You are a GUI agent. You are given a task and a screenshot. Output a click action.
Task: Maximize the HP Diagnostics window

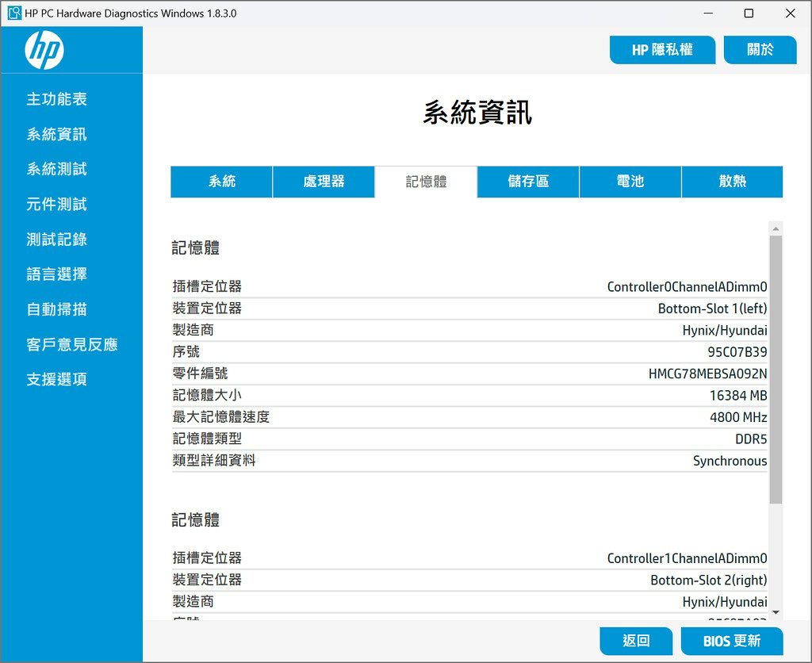point(749,13)
